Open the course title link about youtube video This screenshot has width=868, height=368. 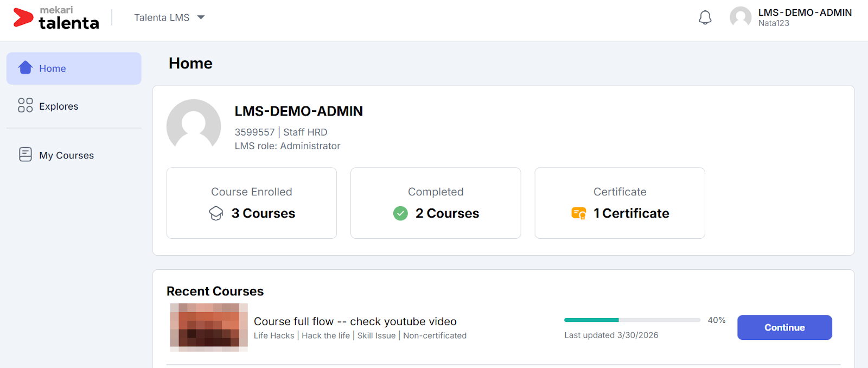pyautogui.click(x=355, y=321)
